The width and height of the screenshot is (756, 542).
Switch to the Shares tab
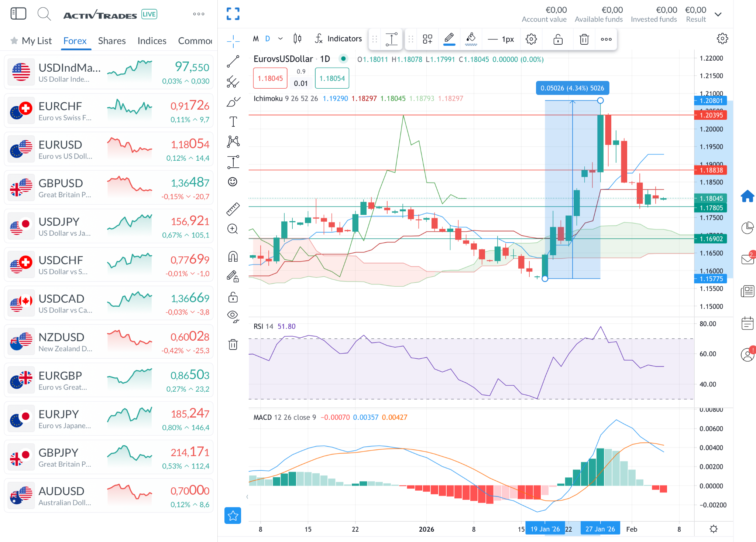[112, 41]
